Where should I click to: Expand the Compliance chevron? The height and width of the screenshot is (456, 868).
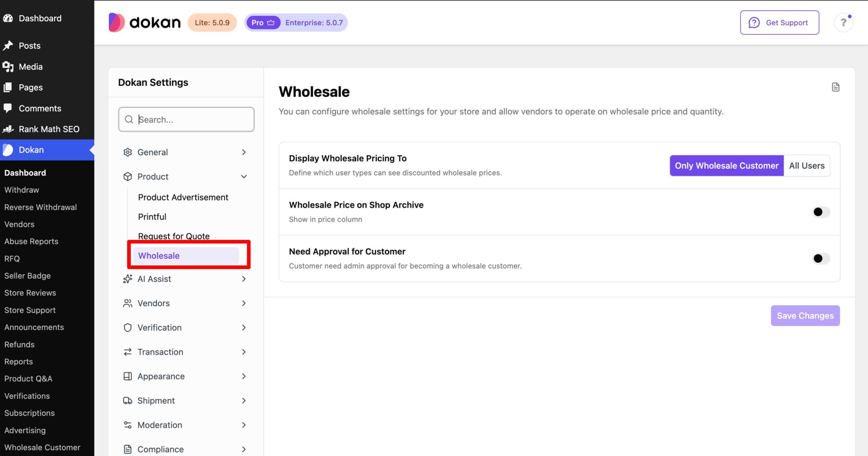(x=244, y=450)
